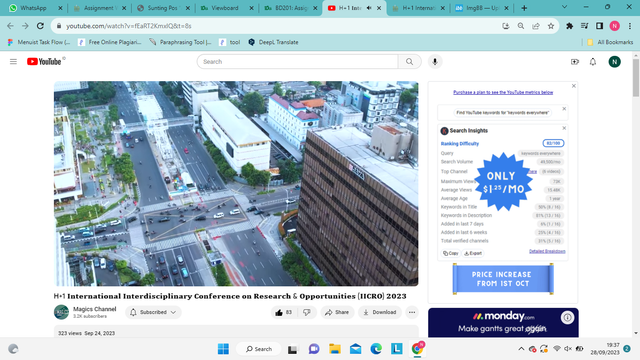Screen dimensions: 640x360
Task: Open the Magics Channel avatar
Action: (x=61, y=312)
